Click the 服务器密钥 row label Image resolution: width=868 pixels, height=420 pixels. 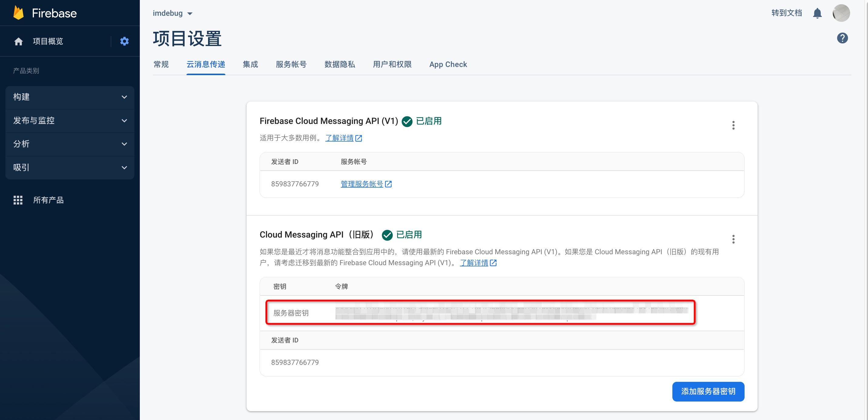291,313
